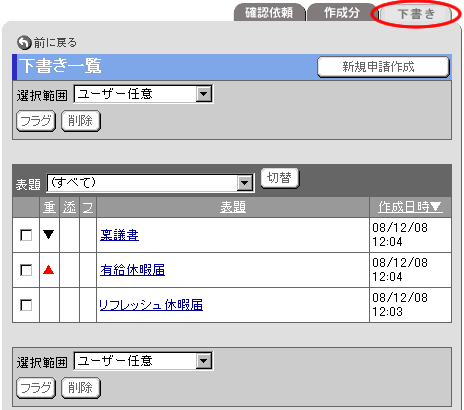Viewport: 464px width, 410px height.
Task: Tick the checkbox for 稟議書 row
Action: [x=26, y=235]
